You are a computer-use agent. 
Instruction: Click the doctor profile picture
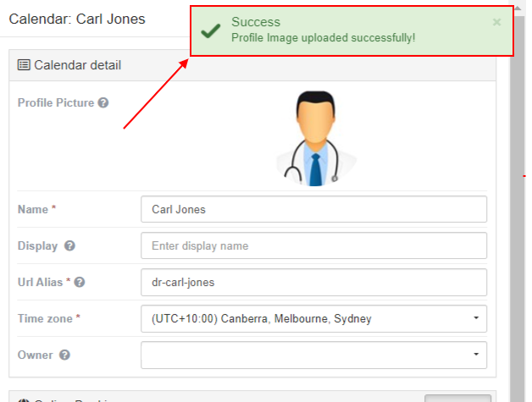coord(316,138)
